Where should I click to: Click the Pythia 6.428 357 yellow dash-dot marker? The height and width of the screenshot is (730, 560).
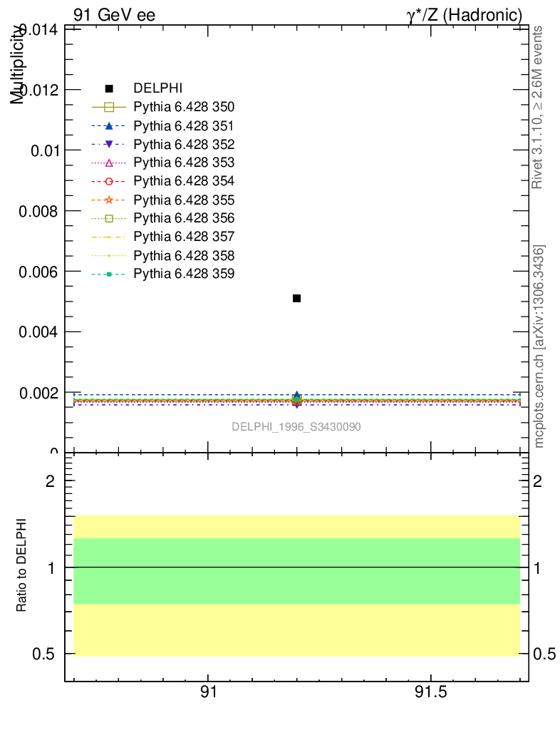(x=109, y=237)
